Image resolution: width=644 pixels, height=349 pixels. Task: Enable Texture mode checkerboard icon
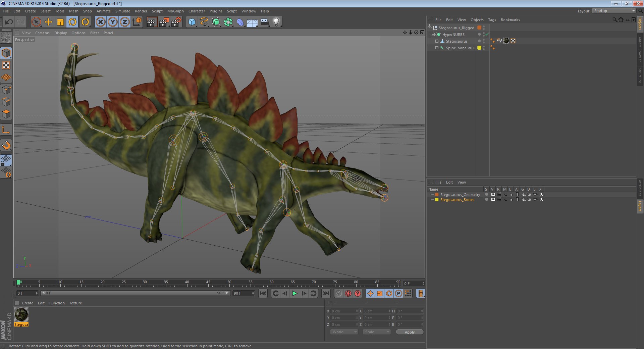[6, 65]
